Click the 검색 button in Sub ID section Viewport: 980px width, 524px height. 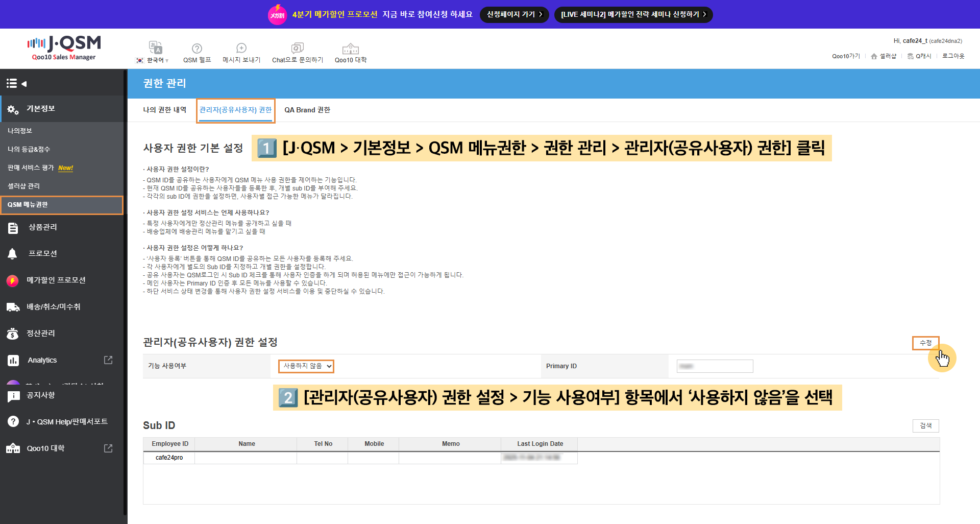tap(925, 425)
